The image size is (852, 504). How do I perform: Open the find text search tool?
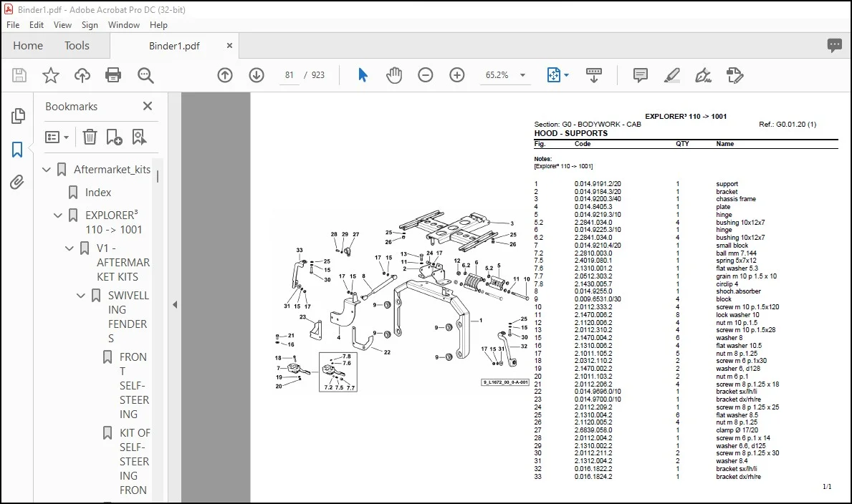coord(145,75)
